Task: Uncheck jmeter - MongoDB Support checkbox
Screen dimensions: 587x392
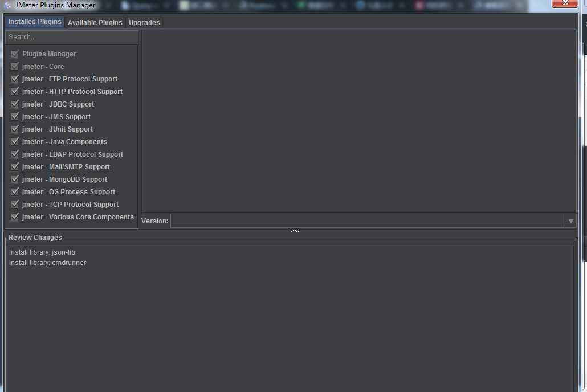Action: (15, 179)
